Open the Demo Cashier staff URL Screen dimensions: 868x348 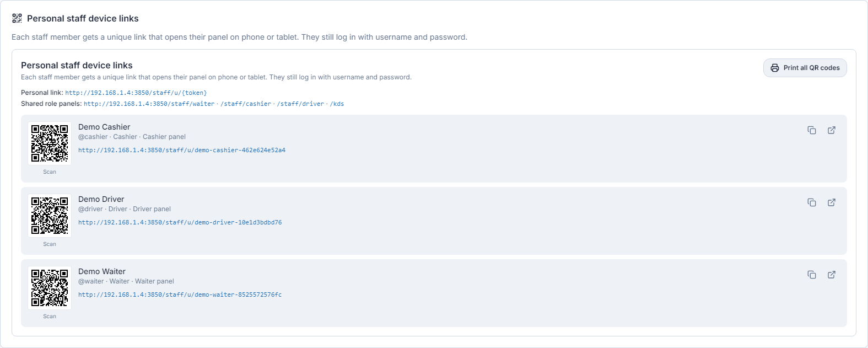click(x=182, y=150)
